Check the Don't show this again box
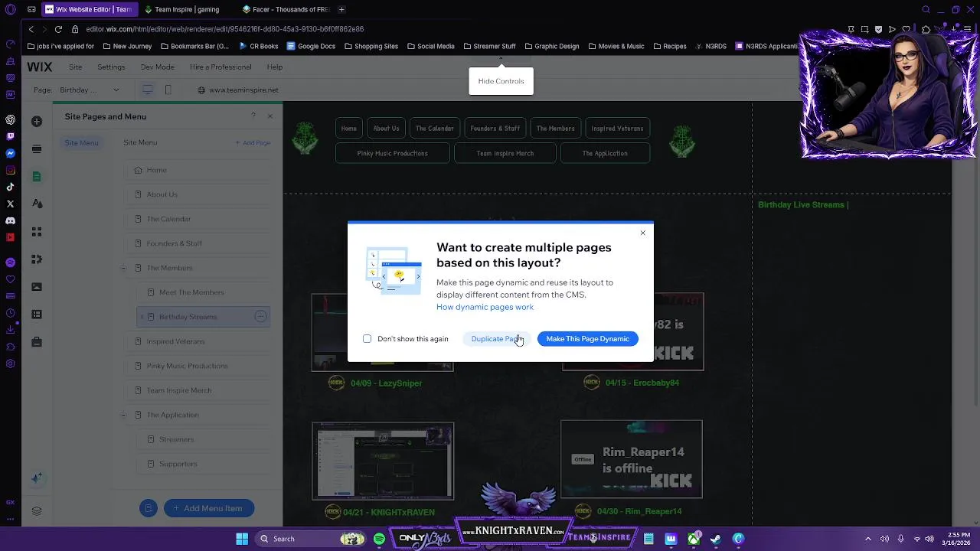This screenshot has height=551, width=980. [x=367, y=339]
